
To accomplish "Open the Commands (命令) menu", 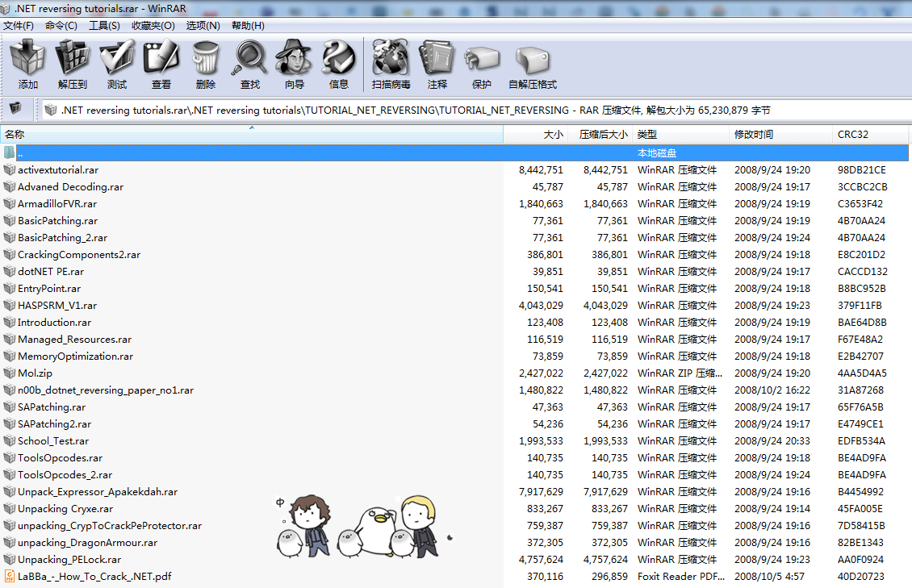I will pyautogui.click(x=61, y=26).
